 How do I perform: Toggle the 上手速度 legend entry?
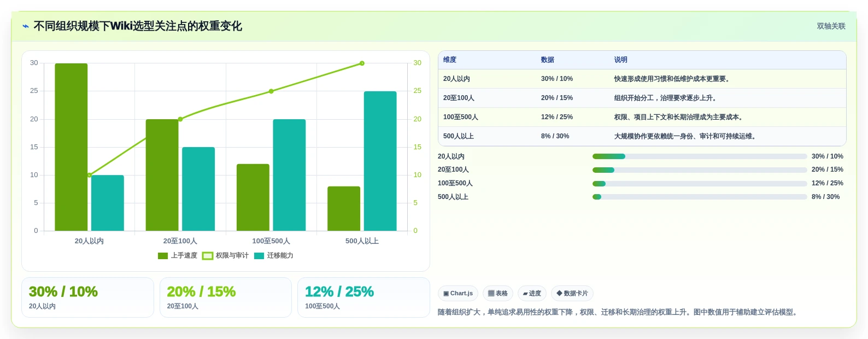(177, 255)
